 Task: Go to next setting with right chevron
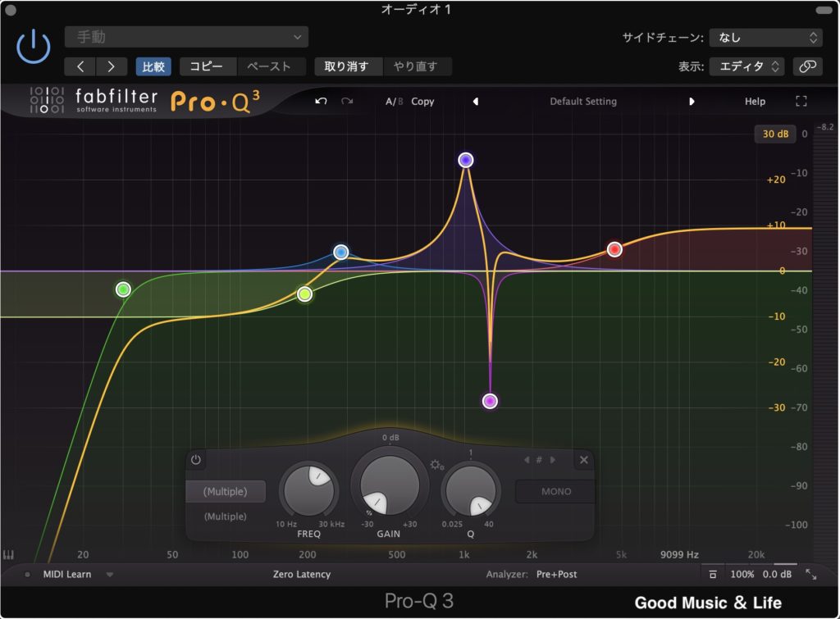[111, 66]
